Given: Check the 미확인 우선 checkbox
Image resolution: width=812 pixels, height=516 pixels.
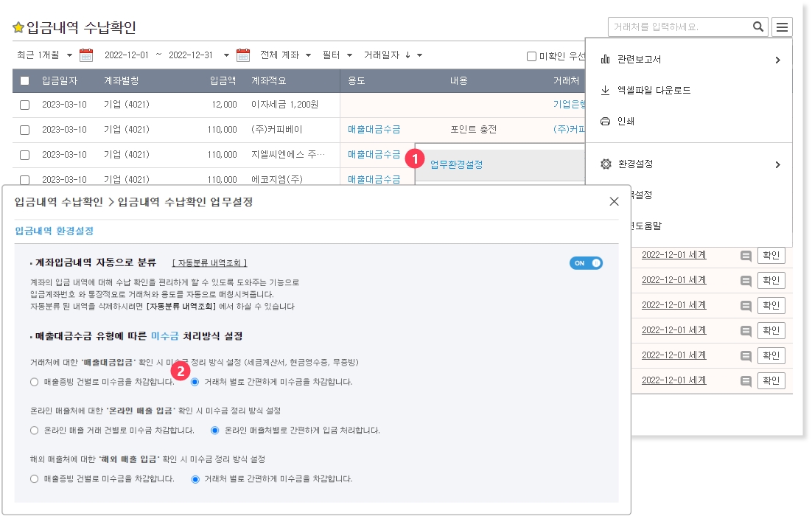Looking at the screenshot, I should 531,56.
